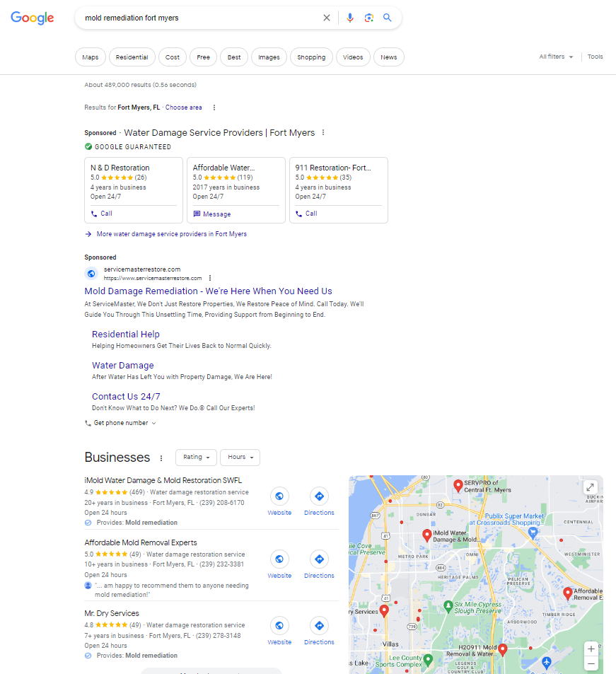The image size is (616, 674).
Task: Click Directions icon for Mr. Dry Services
Action: 319,626
